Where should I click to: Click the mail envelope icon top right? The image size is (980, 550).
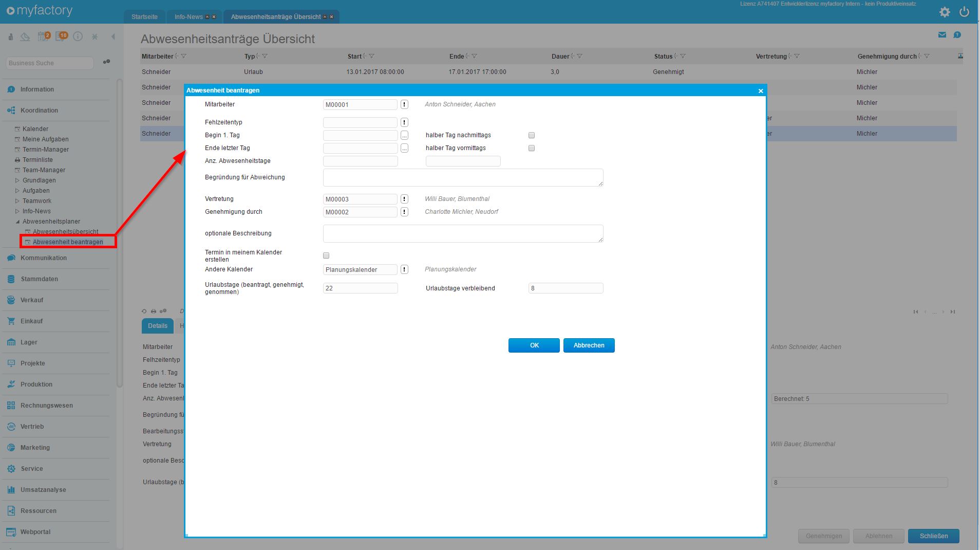tap(942, 35)
